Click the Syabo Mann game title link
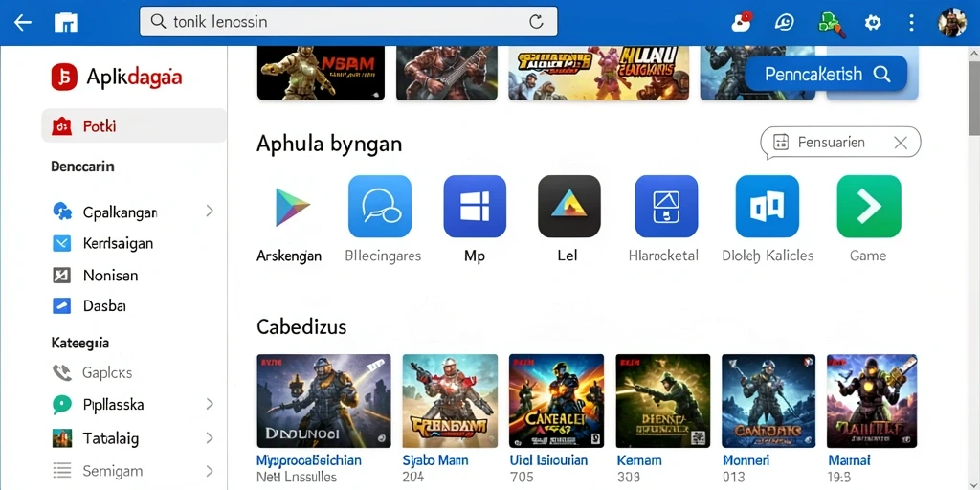 pos(435,460)
